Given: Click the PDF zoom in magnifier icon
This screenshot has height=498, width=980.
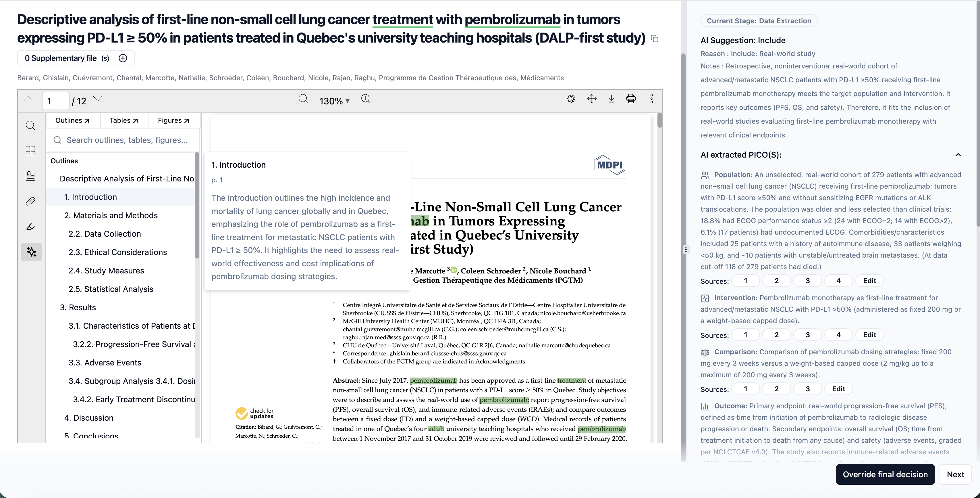Looking at the screenshot, I should [366, 99].
